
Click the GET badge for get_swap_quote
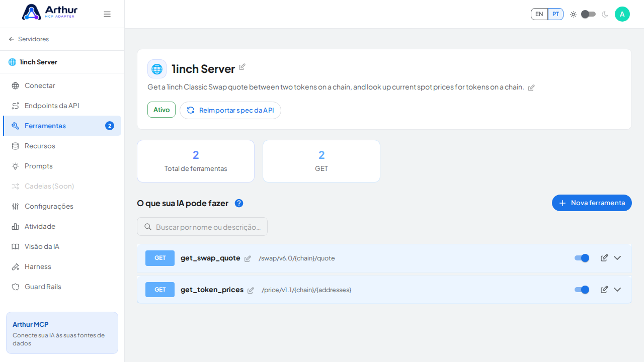[160, 258]
